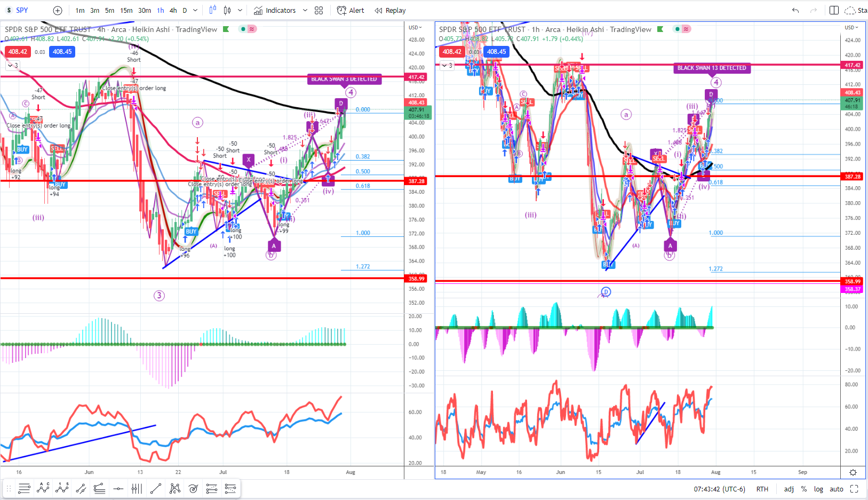Switch to 15m timeframe

coord(126,10)
